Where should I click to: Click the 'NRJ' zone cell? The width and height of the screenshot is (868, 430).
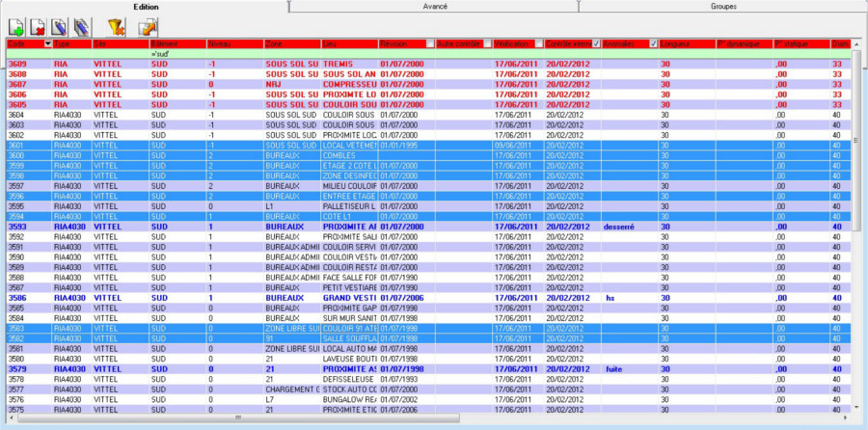292,84
